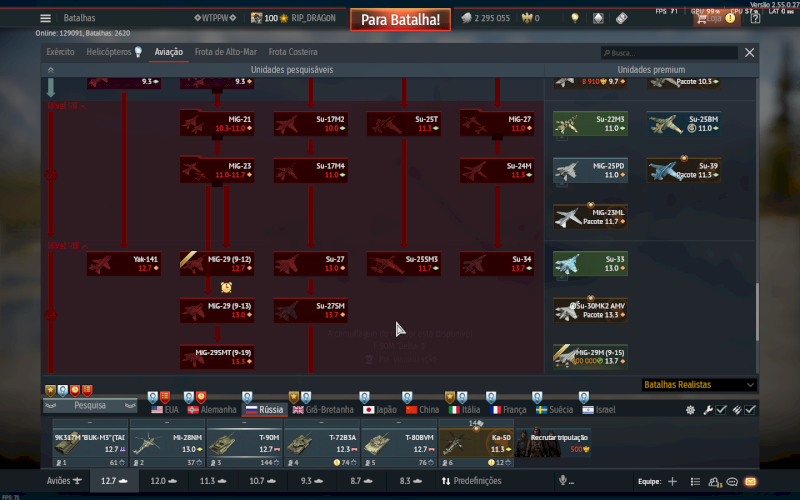800x500 pixels.
Task: Select the Su-30MK2 AMV pack card
Action: click(x=590, y=310)
